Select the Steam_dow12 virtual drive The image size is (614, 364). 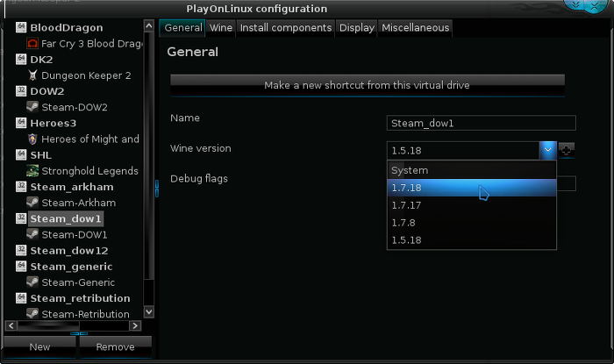coord(69,251)
